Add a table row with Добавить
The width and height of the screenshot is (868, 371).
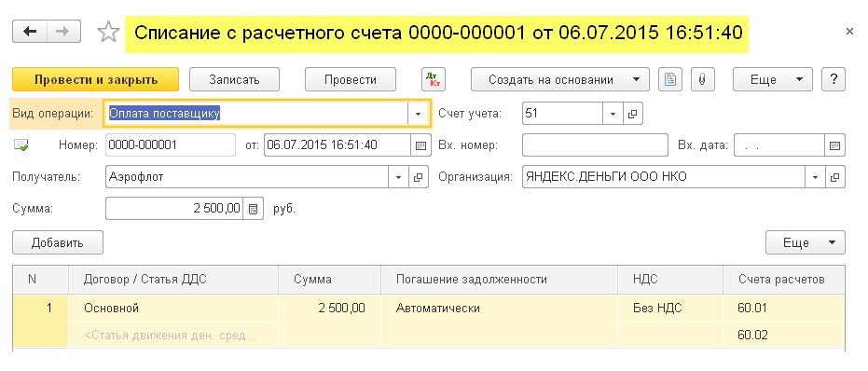click(58, 242)
